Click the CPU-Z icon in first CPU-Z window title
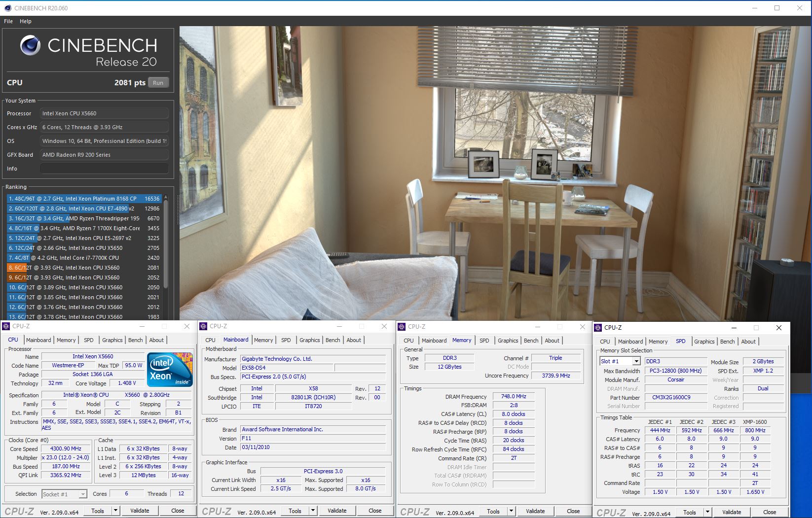812x518 pixels. point(6,326)
